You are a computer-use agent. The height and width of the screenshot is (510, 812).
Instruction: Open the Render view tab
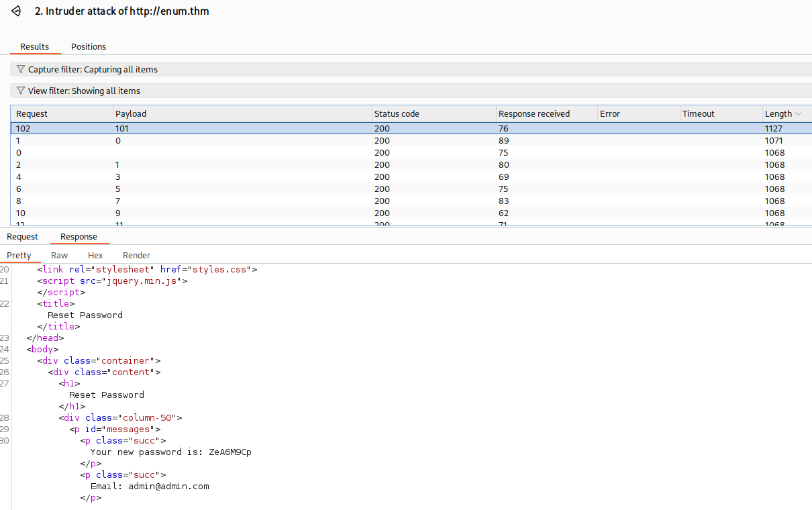pos(136,255)
